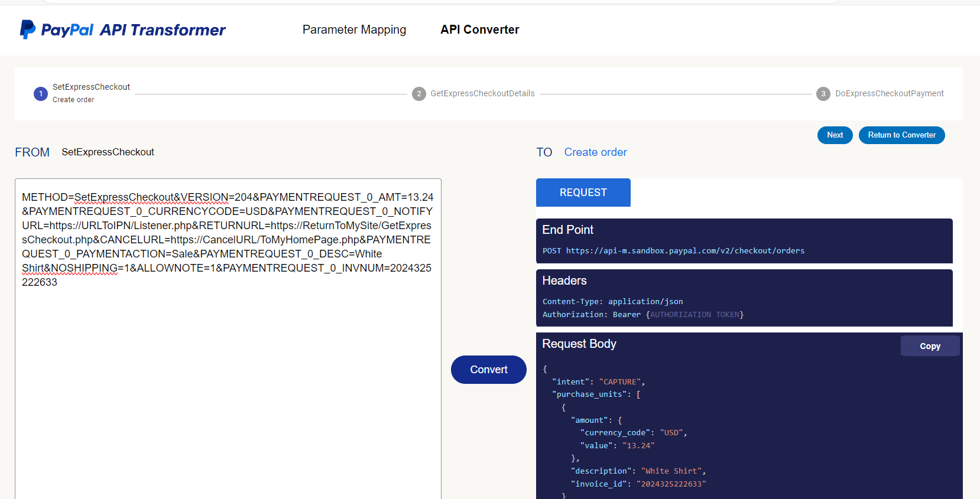The width and height of the screenshot is (980, 499).
Task: Click the Request Body heading
Action: (579, 344)
